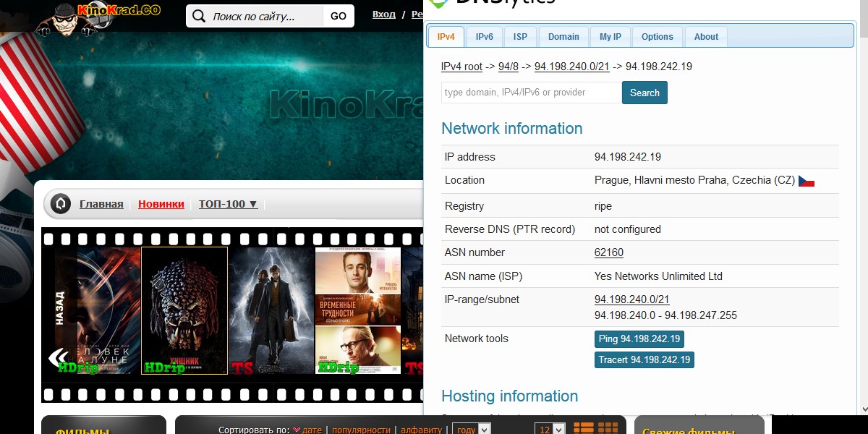Open the Predator (Хищник) movie poster

(x=184, y=311)
